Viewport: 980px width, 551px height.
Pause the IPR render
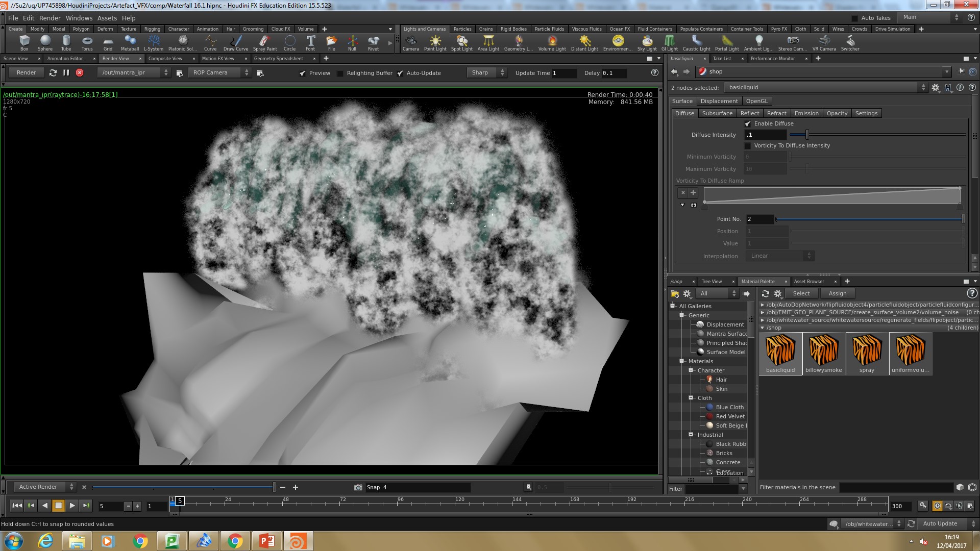(x=66, y=73)
